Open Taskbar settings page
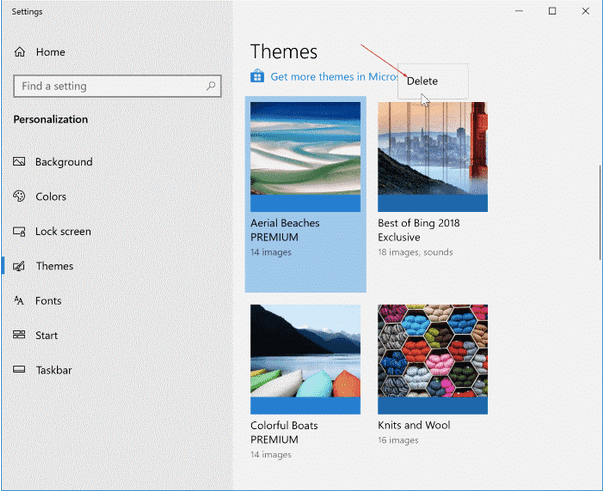 54,370
